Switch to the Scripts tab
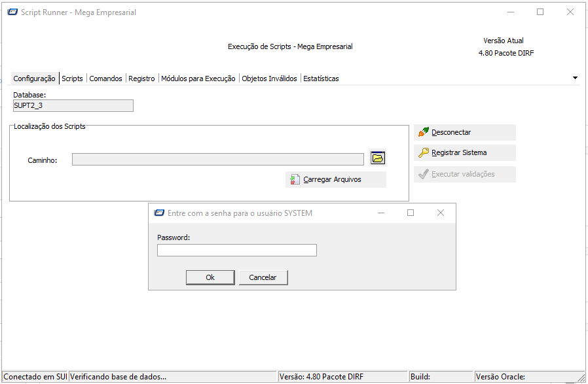This screenshot has width=588, height=384. (73, 79)
